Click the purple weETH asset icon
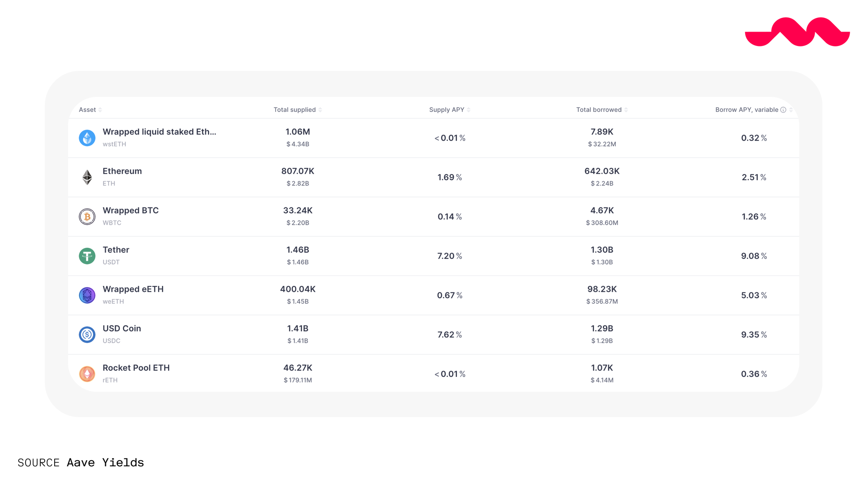Screen dimensions: 868x488 (x=87, y=295)
